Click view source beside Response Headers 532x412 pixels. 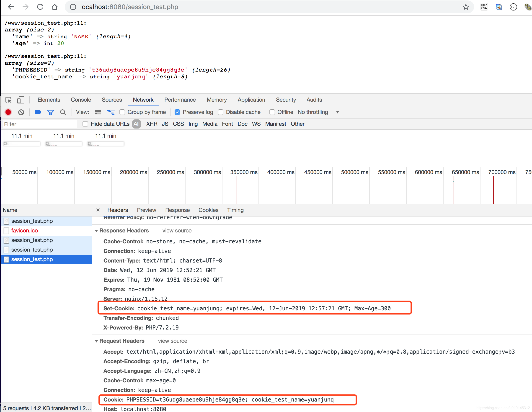pyautogui.click(x=177, y=231)
